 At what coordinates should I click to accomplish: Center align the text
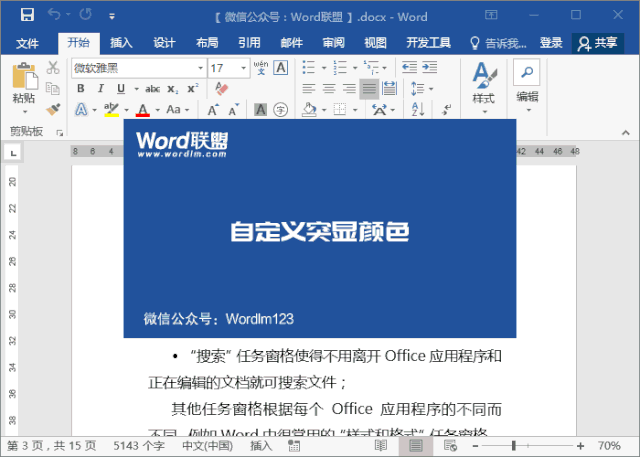point(329,88)
